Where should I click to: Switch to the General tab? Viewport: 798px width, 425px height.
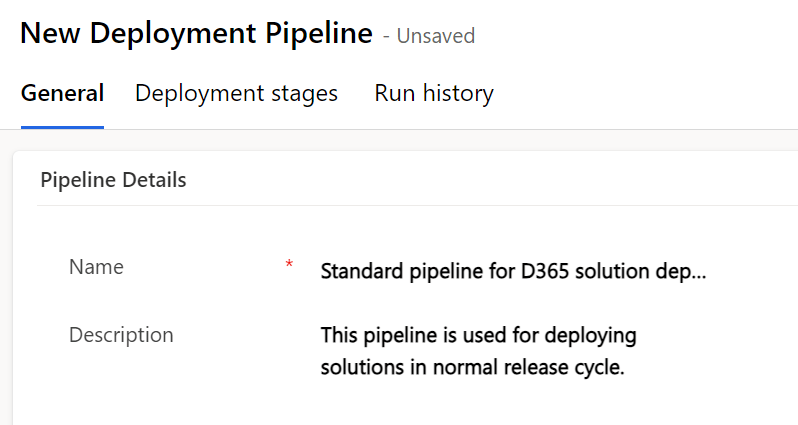click(x=62, y=94)
